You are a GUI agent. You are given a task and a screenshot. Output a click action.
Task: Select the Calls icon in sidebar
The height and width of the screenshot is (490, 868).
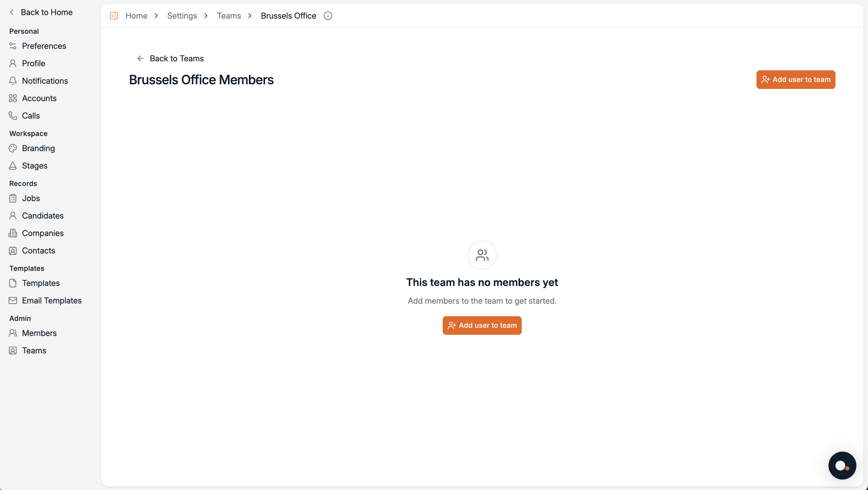[12, 116]
